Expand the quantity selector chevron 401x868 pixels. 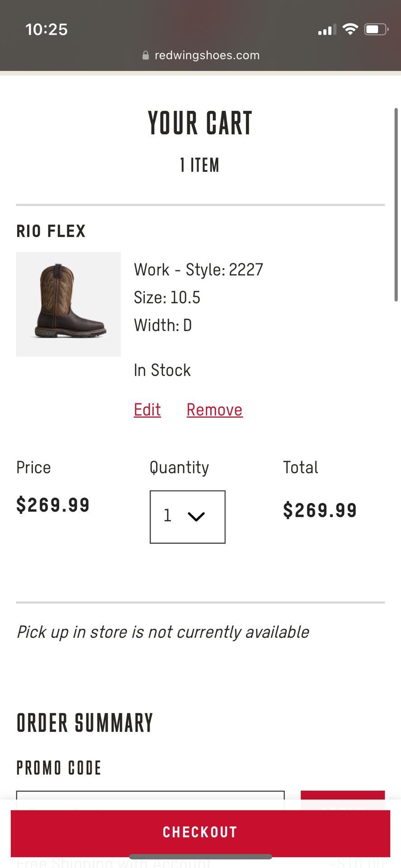tap(197, 517)
